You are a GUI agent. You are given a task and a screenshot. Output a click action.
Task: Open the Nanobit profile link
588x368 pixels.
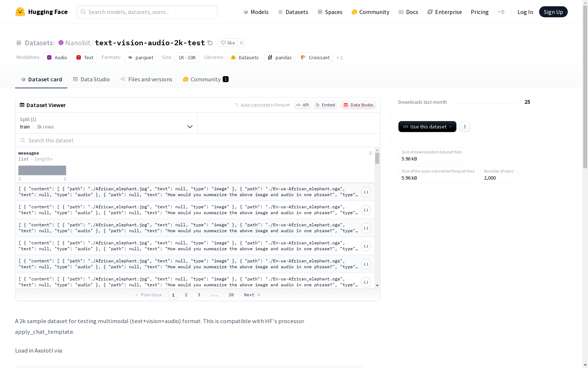[78, 43]
